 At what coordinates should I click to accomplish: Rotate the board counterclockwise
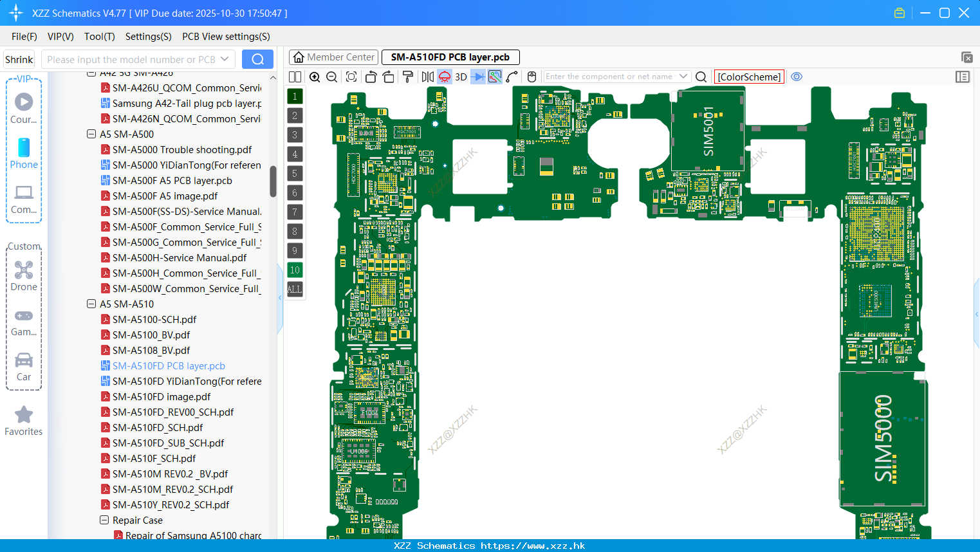[x=371, y=77]
